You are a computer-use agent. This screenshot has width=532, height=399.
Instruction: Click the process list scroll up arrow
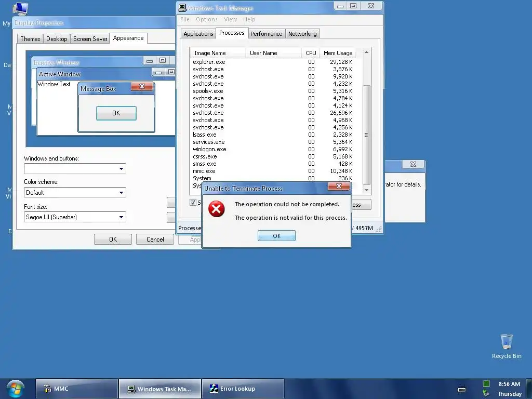pos(366,52)
